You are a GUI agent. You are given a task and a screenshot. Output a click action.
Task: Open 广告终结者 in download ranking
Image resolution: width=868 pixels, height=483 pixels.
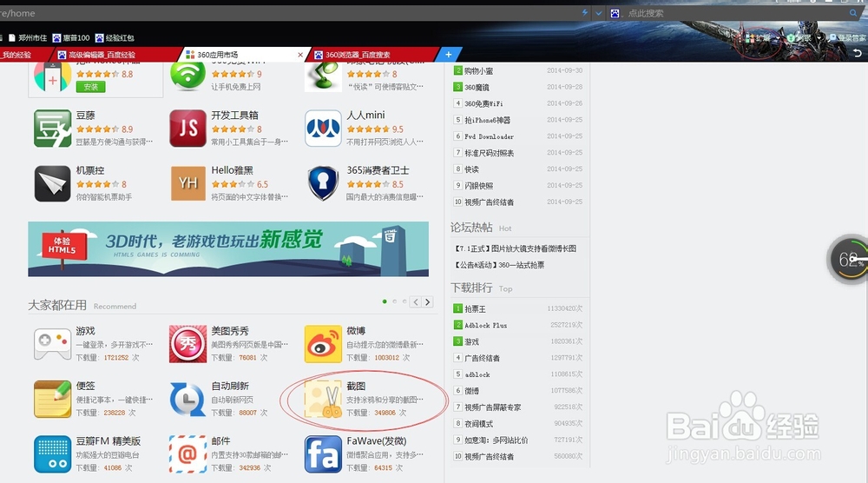(482, 358)
